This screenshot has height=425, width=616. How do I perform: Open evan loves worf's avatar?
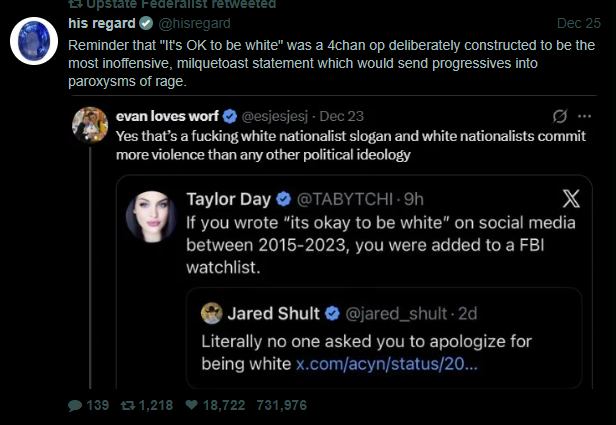coord(91,123)
